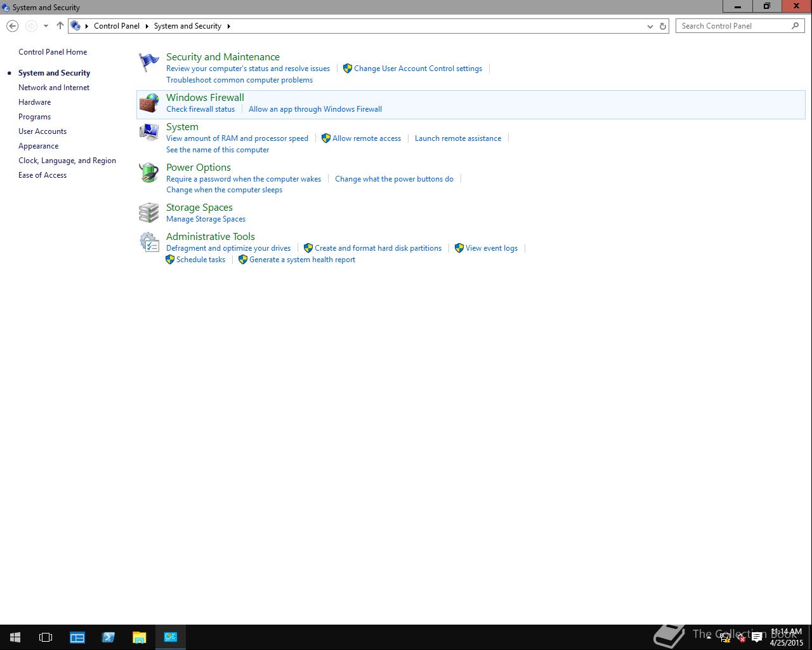Click Launch remote assistance
The height and width of the screenshot is (650, 812).
click(458, 138)
